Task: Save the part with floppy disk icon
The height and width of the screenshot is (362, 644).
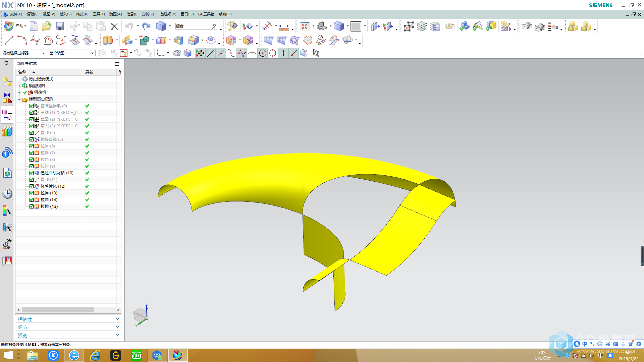Action: pyautogui.click(x=60, y=26)
